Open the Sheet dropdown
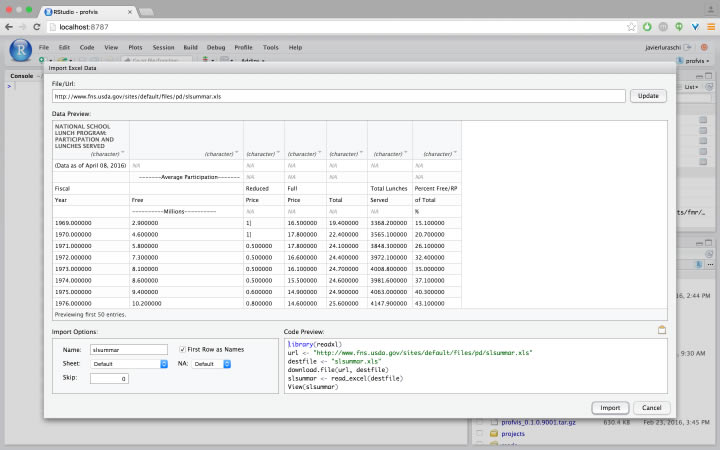This screenshot has width=720, height=450. coord(129,364)
